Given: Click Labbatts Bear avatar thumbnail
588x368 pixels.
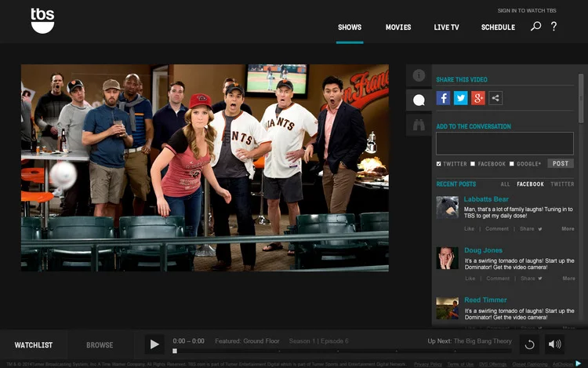Looking at the screenshot, I should coord(447,207).
